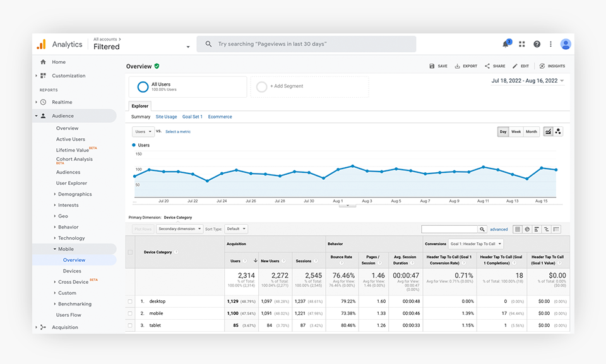Click the chart data point for Aug 11
Viewport: 606px width, 364px height.
tap(483, 167)
